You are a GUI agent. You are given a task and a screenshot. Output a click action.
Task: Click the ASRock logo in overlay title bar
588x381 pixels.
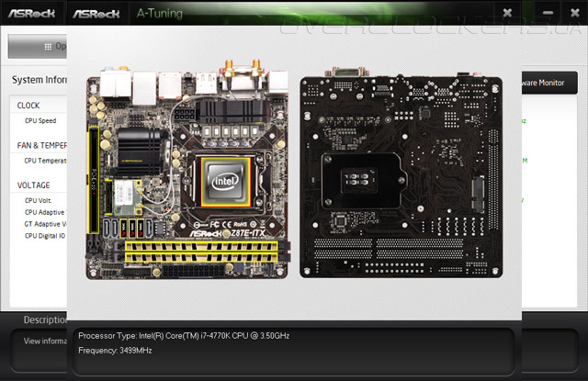[96, 14]
